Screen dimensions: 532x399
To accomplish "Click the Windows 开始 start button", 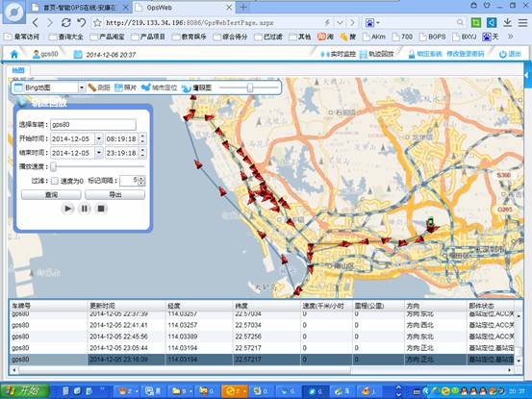I will tap(24, 391).
